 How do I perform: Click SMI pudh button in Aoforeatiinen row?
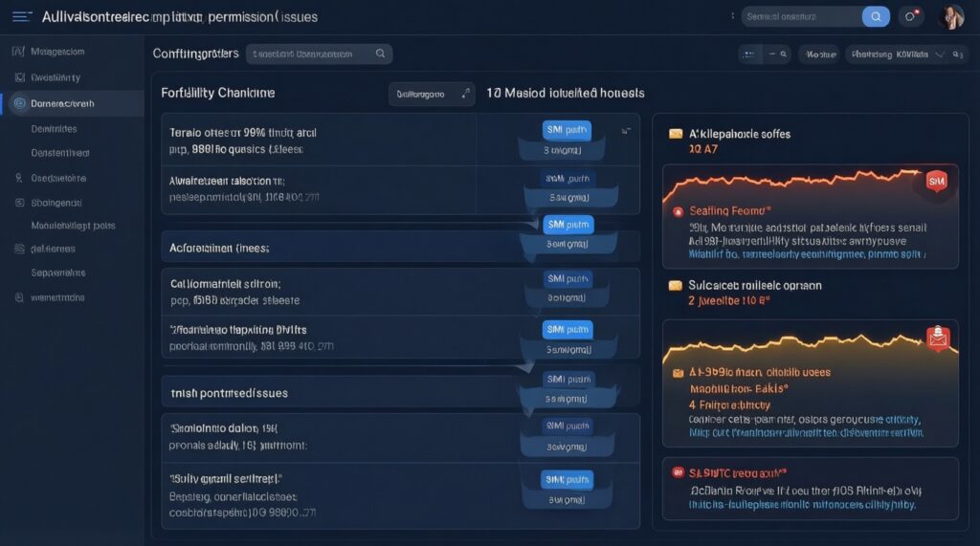pos(568,225)
